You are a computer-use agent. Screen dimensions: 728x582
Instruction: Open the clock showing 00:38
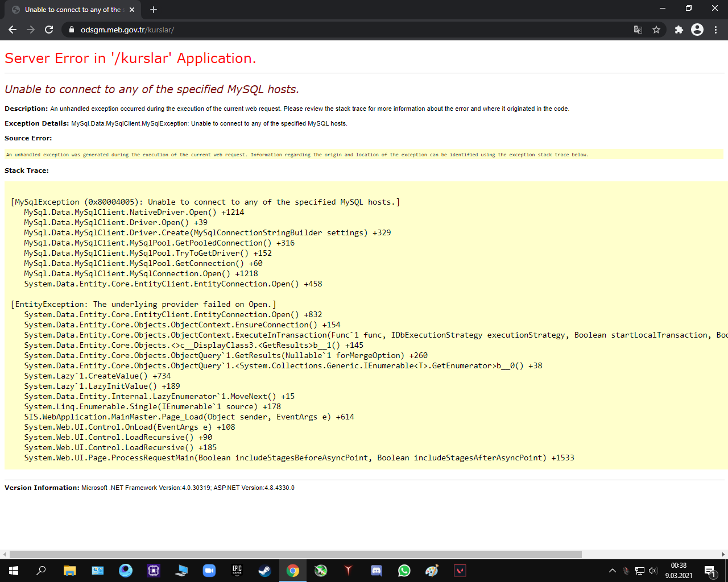click(x=679, y=571)
